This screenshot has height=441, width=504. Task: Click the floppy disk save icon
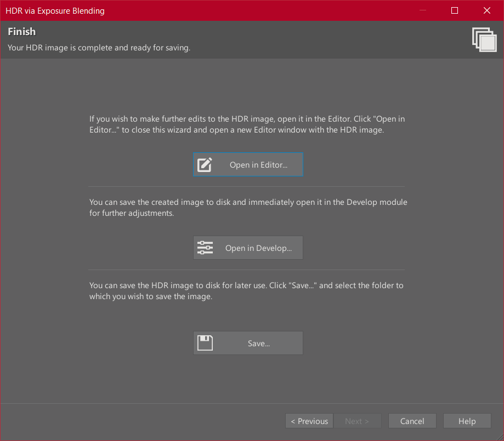coord(205,343)
